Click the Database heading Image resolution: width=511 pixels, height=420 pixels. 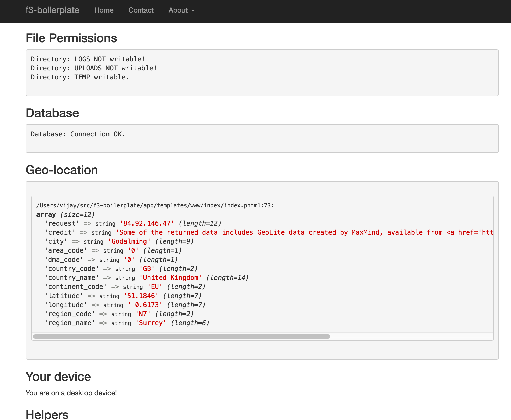coord(52,113)
